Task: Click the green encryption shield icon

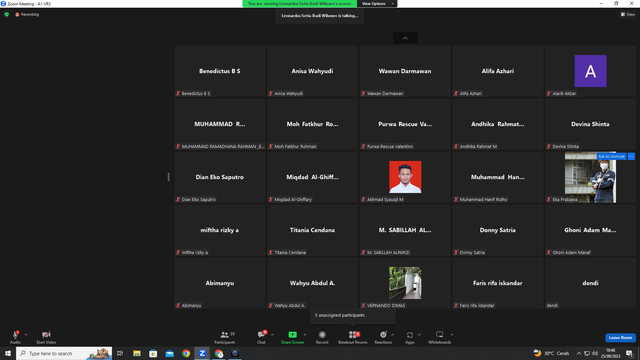Action: click(7, 14)
